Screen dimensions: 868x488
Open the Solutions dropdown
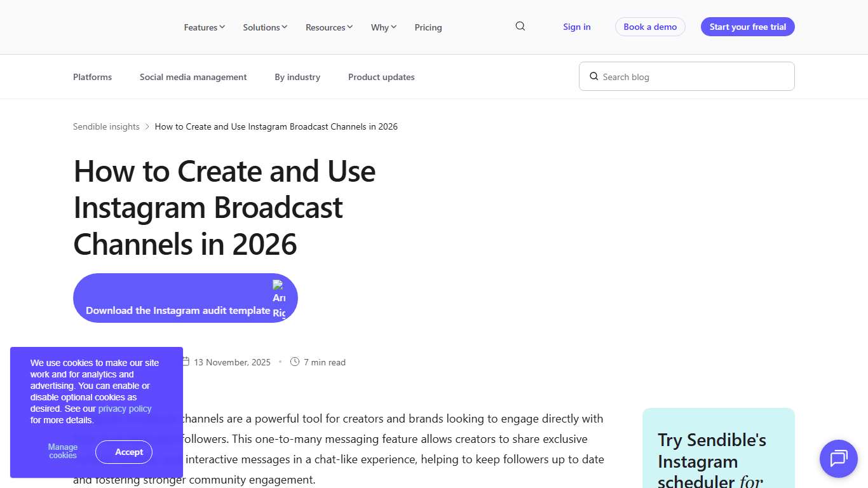click(264, 27)
